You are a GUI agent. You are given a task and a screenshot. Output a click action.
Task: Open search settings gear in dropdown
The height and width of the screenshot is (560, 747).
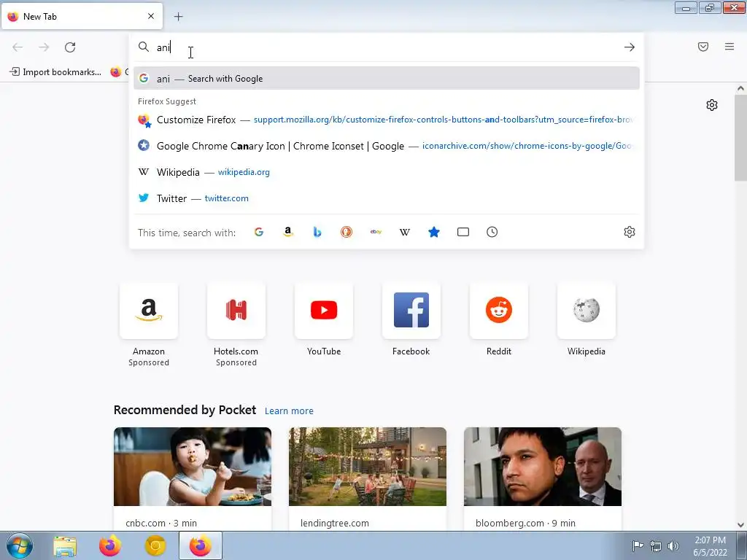click(630, 232)
